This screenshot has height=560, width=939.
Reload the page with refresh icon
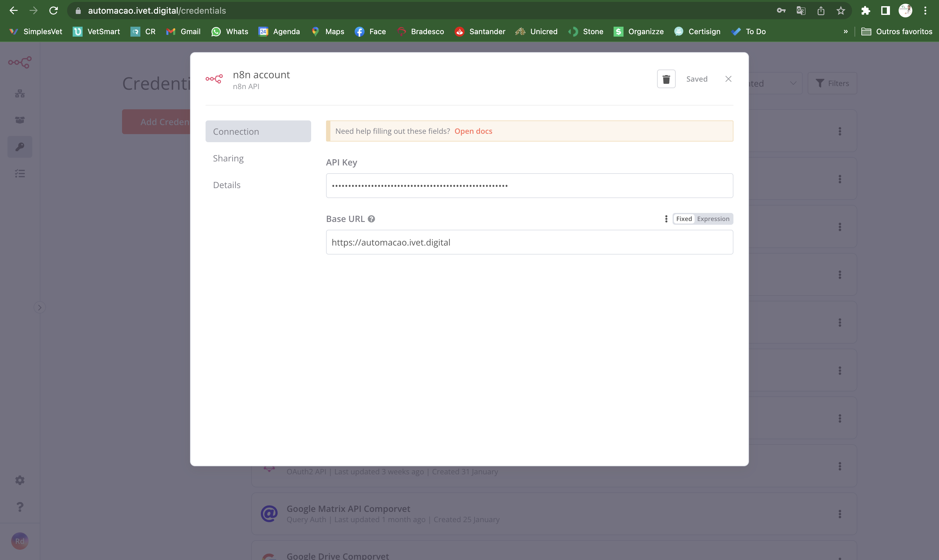54,11
